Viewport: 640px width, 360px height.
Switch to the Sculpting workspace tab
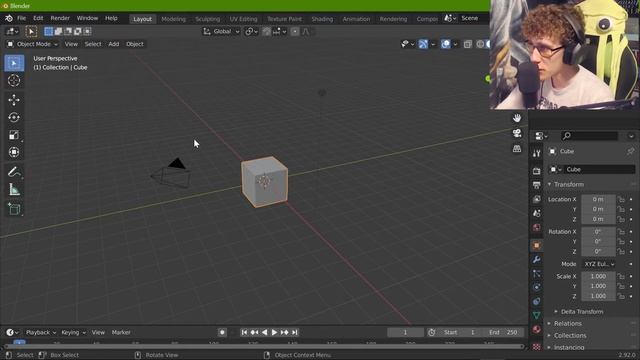click(x=207, y=19)
